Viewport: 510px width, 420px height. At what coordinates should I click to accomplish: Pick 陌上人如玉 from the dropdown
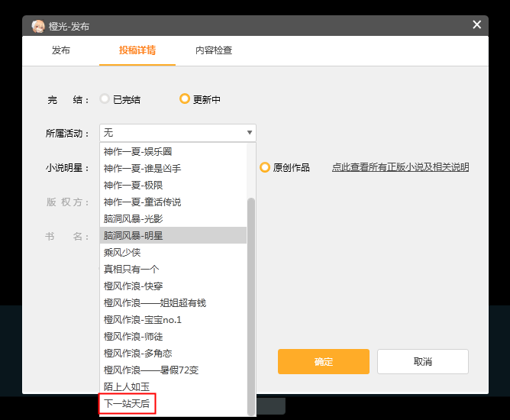click(x=127, y=386)
